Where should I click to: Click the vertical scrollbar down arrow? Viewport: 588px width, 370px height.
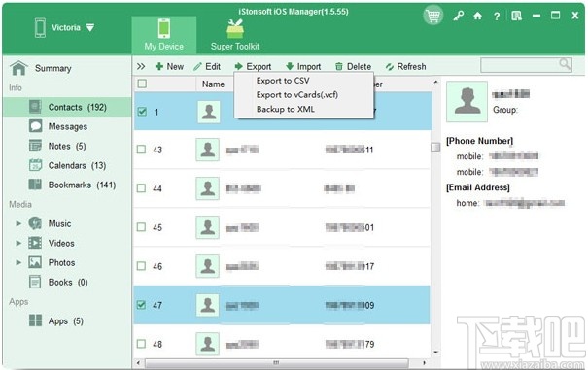coord(435,352)
